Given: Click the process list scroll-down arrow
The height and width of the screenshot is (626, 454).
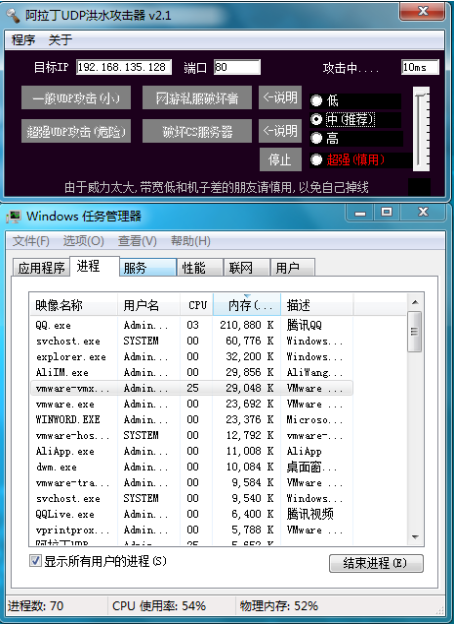Looking at the screenshot, I should pyautogui.click(x=415, y=537).
